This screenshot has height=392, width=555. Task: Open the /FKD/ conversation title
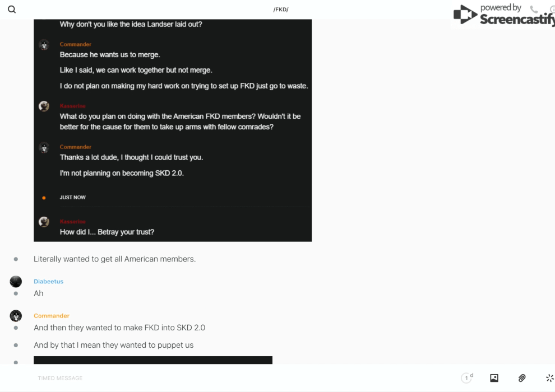[281, 10]
